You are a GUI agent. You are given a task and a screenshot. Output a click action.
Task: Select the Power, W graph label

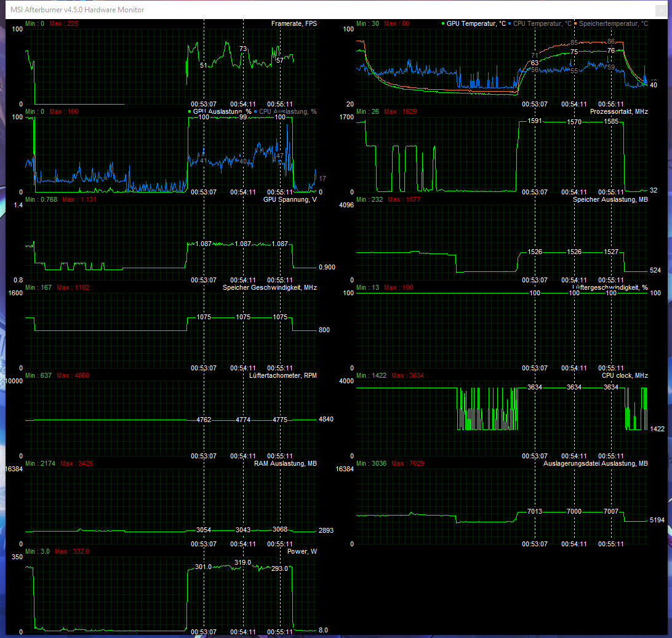tap(302, 551)
